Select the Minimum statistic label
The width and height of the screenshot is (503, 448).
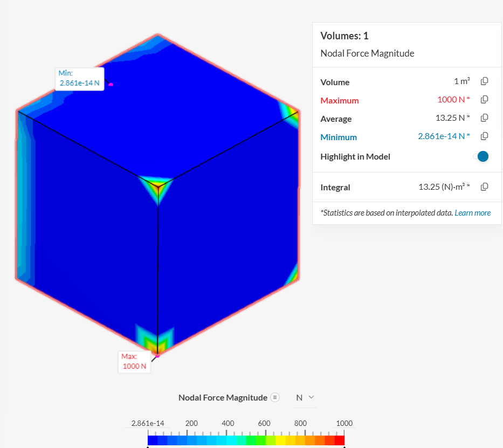(x=339, y=137)
